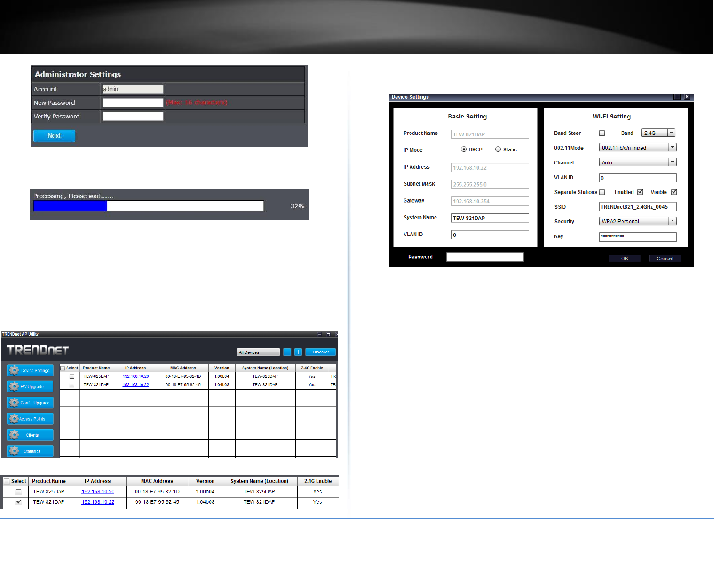Viewport: 728px width, 564px height.
Task: Click the VLAN ID field in Basic Setting
Action: click(x=490, y=235)
